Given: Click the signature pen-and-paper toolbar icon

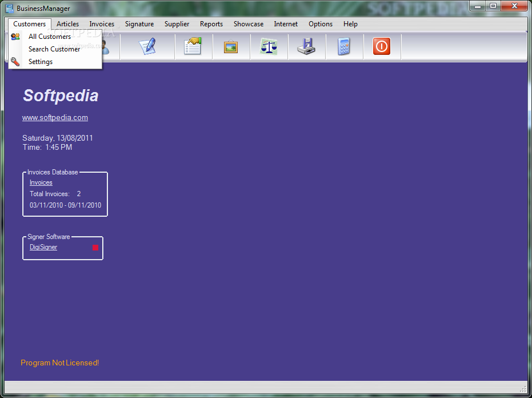Looking at the screenshot, I should [147, 46].
